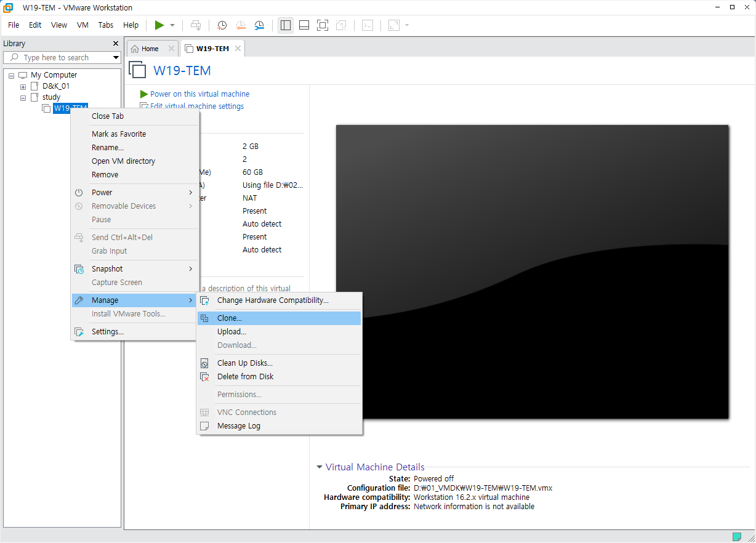This screenshot has width=756, height=543.
Task: Open Snapshot Manager from the toolbar
Action: (x=259, y=25)
